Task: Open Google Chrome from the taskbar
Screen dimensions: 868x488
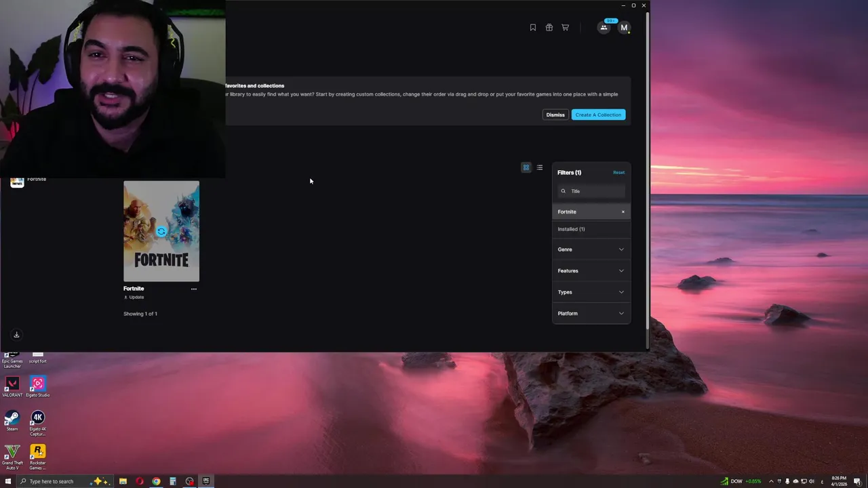Action: coord(156,481)
